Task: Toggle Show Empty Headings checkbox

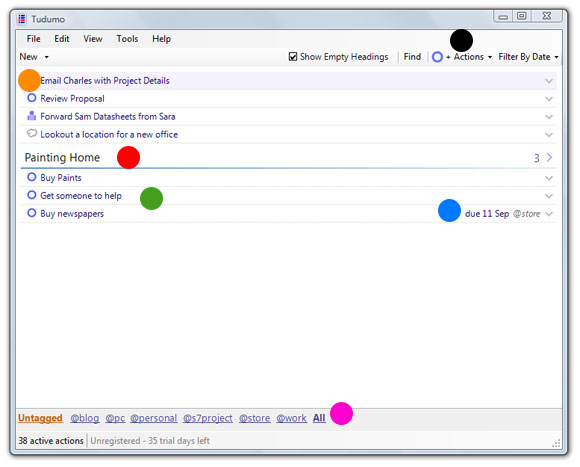Action: point(293,57)
